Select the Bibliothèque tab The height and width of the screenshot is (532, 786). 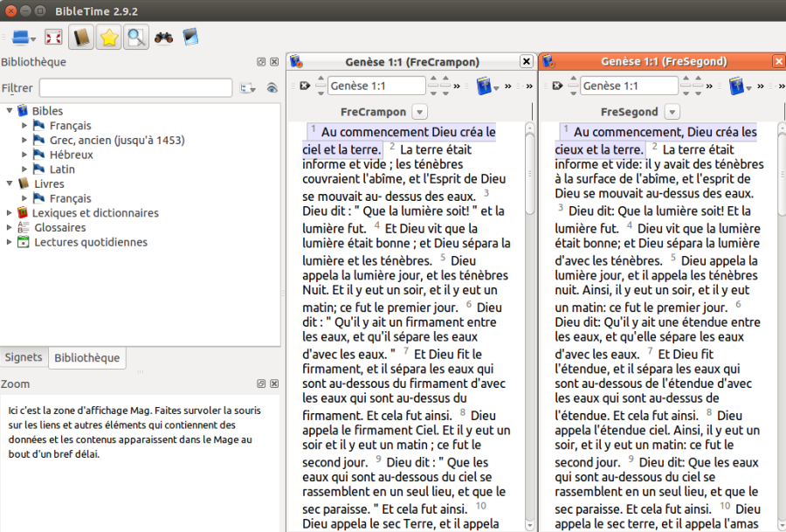(86, 357)
